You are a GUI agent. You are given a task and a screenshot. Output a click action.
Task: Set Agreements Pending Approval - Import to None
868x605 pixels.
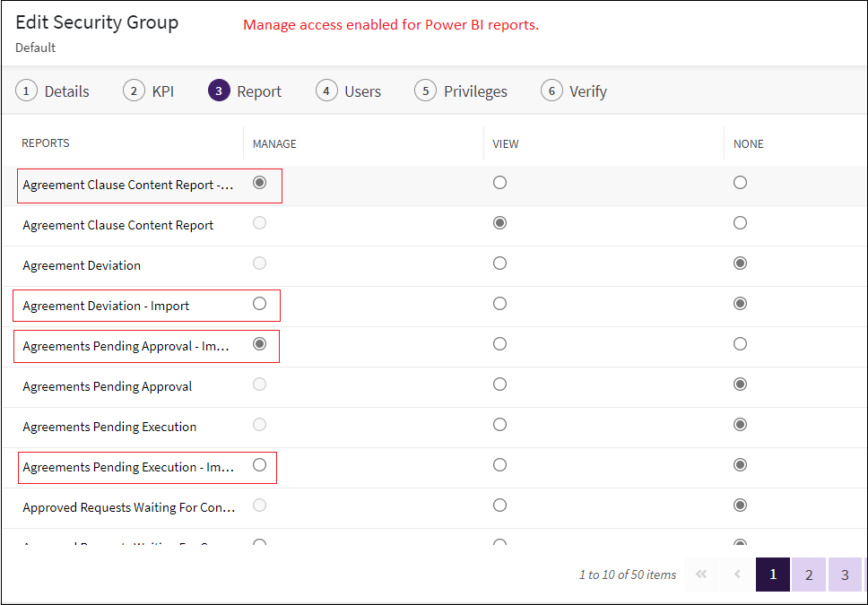(x=740, y=344)
